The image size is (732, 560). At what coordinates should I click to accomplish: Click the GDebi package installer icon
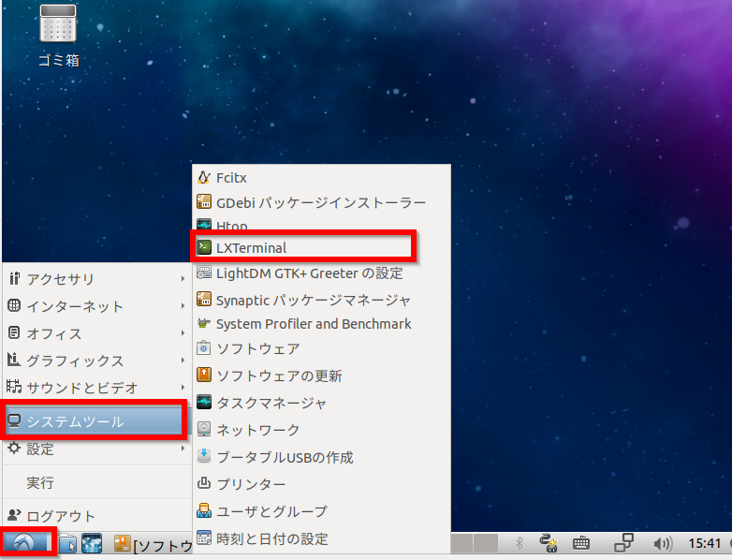tap(203, 201)
